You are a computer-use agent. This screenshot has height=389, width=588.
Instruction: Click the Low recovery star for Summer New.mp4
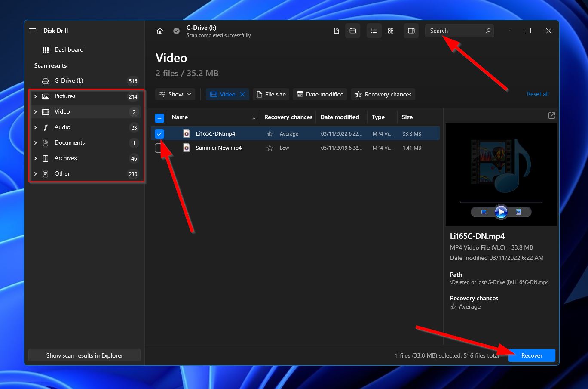(269, 148)
